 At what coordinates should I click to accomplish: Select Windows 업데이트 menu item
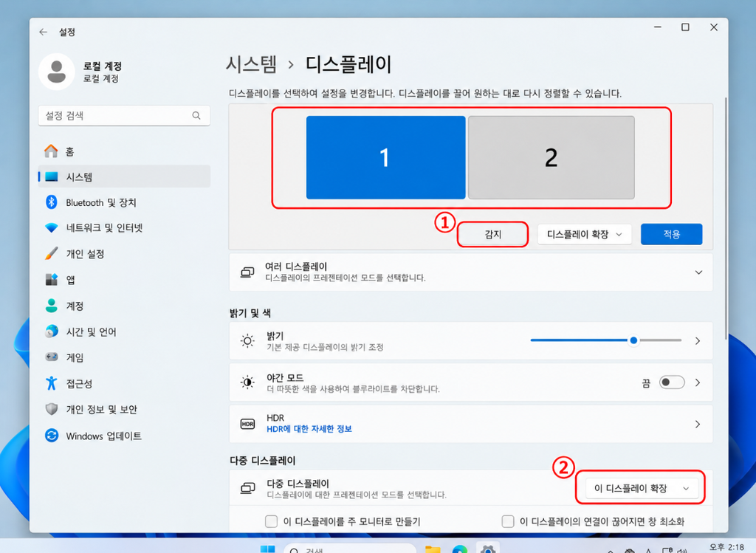pyautogui.click(x=124, y=436)
